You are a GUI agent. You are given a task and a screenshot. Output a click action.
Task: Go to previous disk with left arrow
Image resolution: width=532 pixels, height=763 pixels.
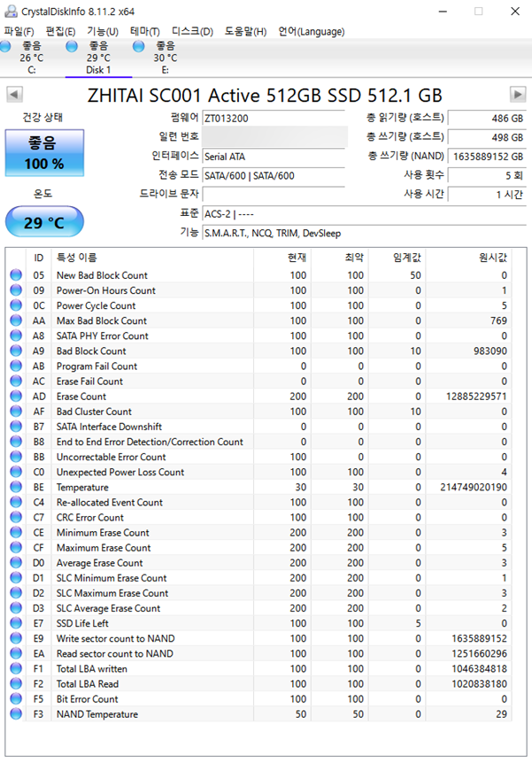pos(14,94)
